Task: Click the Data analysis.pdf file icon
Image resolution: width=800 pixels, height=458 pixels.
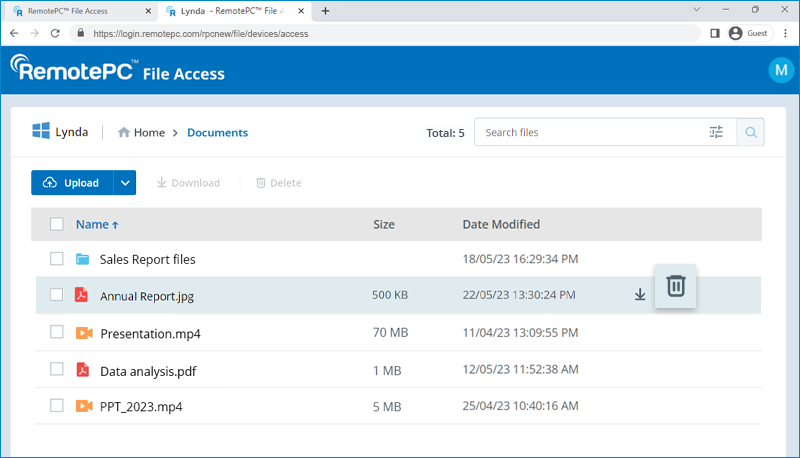Action: [83, 370]
